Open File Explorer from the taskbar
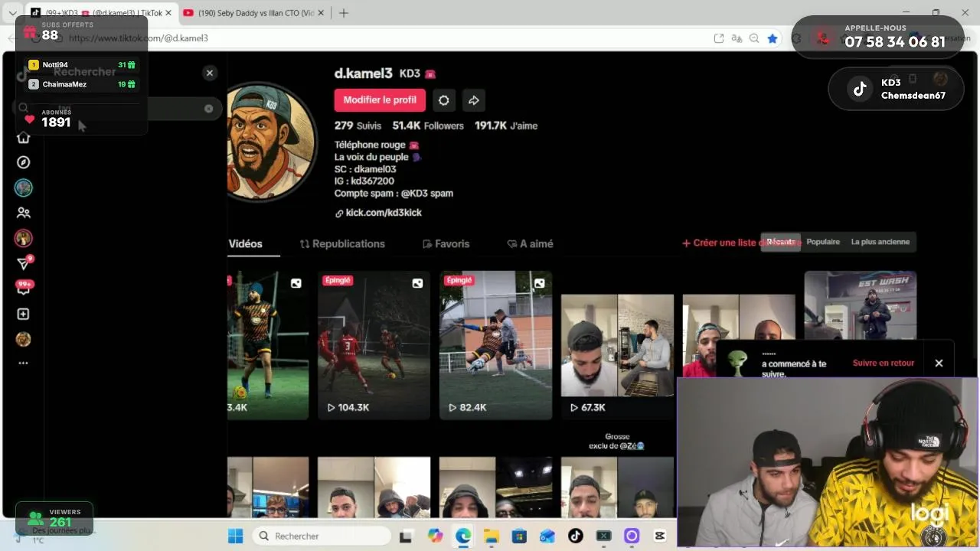This screenshot has width=980, height=551. 491,536
